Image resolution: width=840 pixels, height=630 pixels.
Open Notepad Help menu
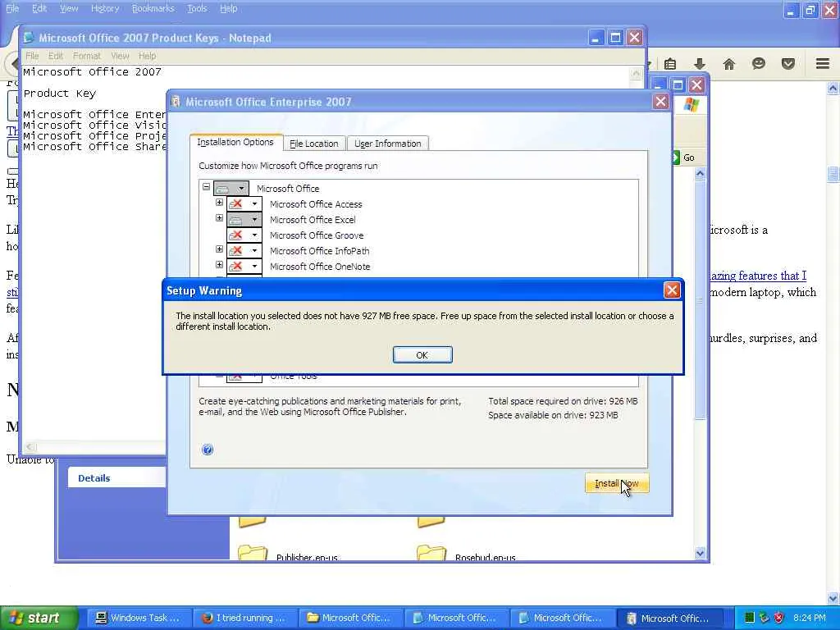pyautogui.click(x=147, y=56)
